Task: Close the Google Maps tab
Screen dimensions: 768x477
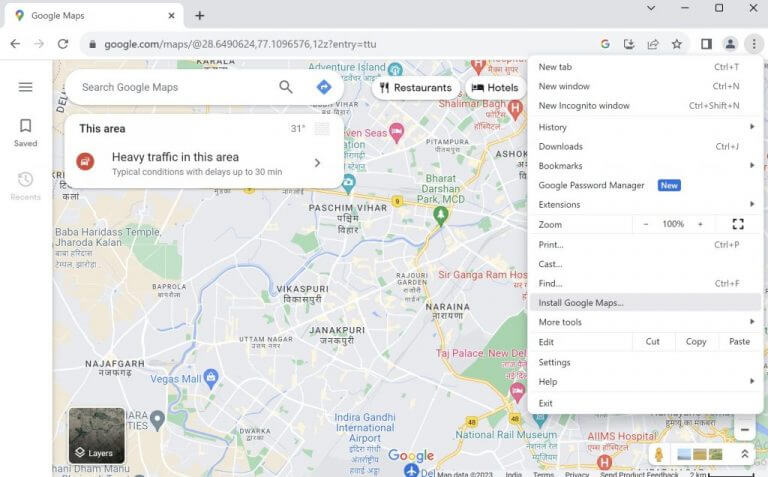Action: tap(171, 16)
